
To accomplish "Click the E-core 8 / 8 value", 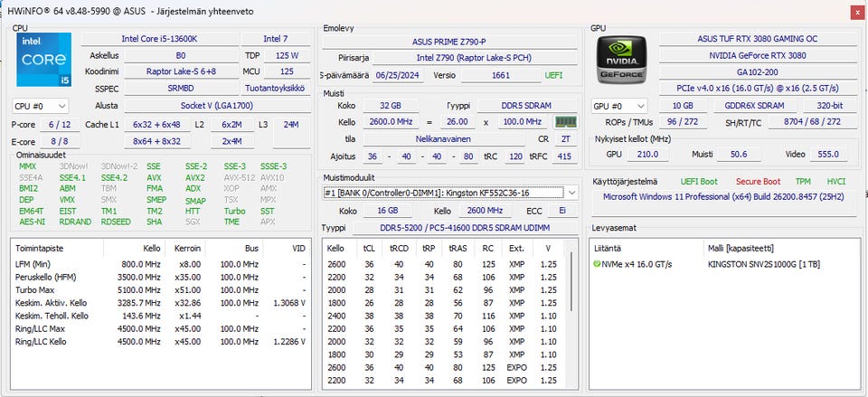I will click(x=60, y=142).
